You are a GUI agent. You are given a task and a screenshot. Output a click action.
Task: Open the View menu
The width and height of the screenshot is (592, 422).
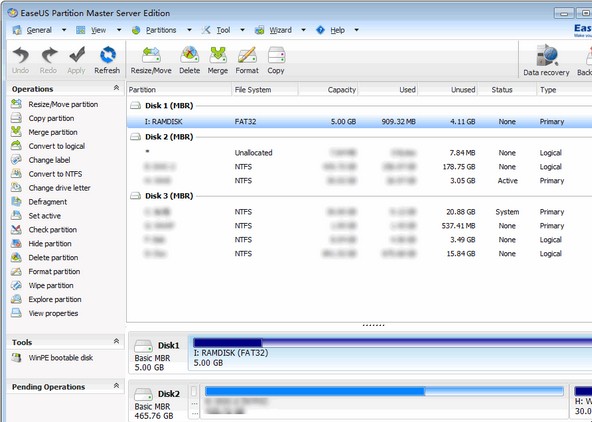pos(99,30)
